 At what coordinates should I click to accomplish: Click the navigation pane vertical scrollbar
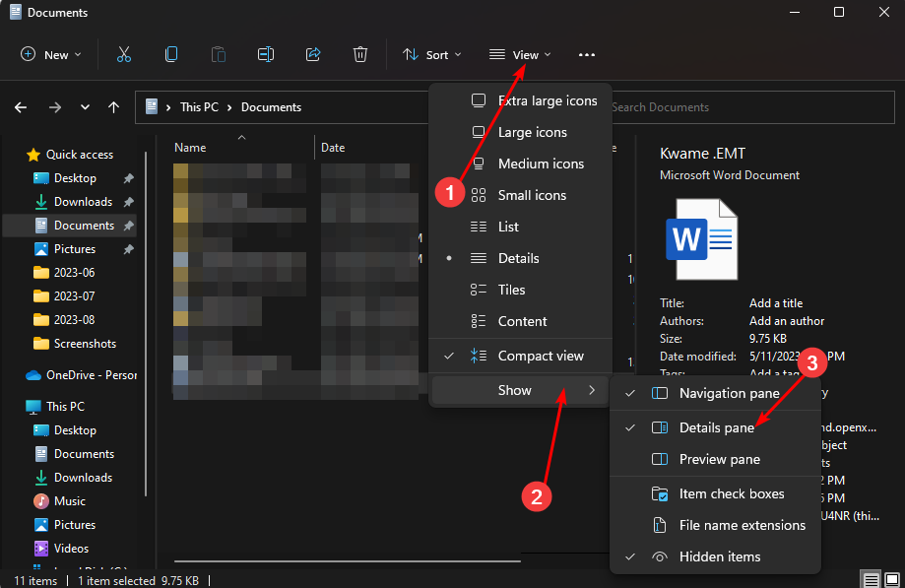[x=146, y=323]
